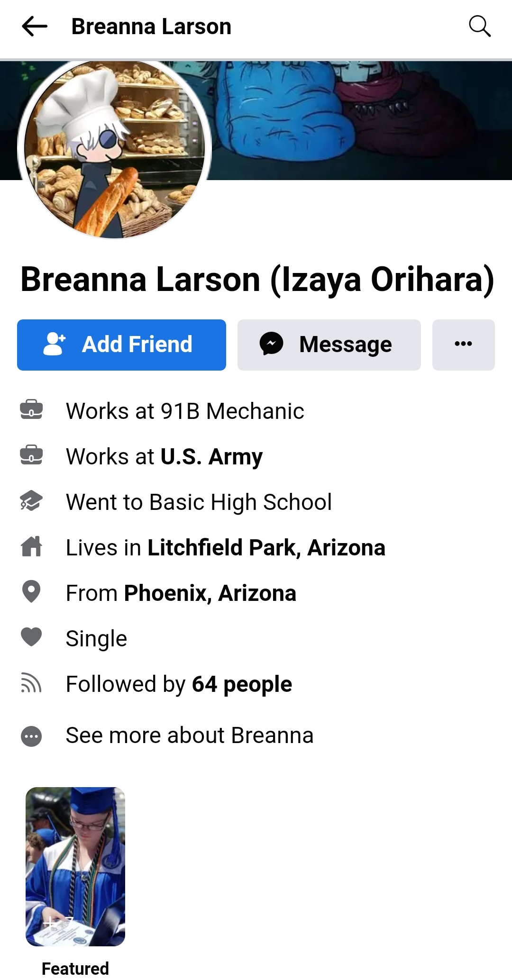
Task: Open the chef character profile picture
Action: click(x=114, y=149)
